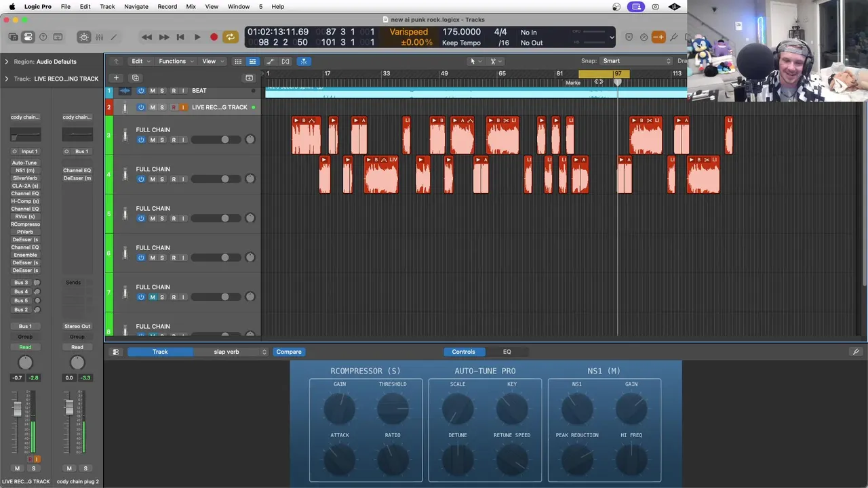This screenshot has height=488, width=868.
Task: Fast forward the transport
Action: point(163,37)
